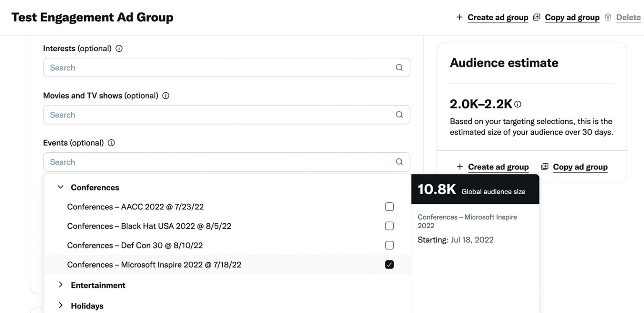This screenshot has height=313, width=644.
Task: Click the magnifier icon in the Movies search field
Action: click(399, 114)
